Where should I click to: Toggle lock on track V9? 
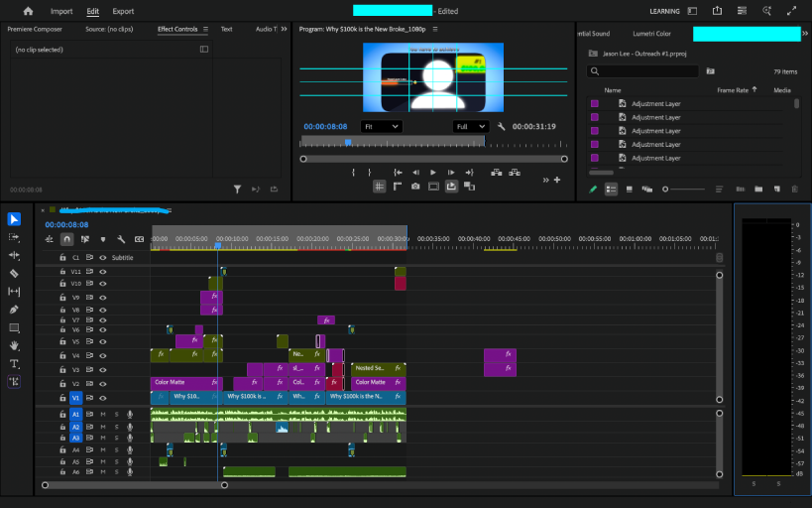point(62,298)
